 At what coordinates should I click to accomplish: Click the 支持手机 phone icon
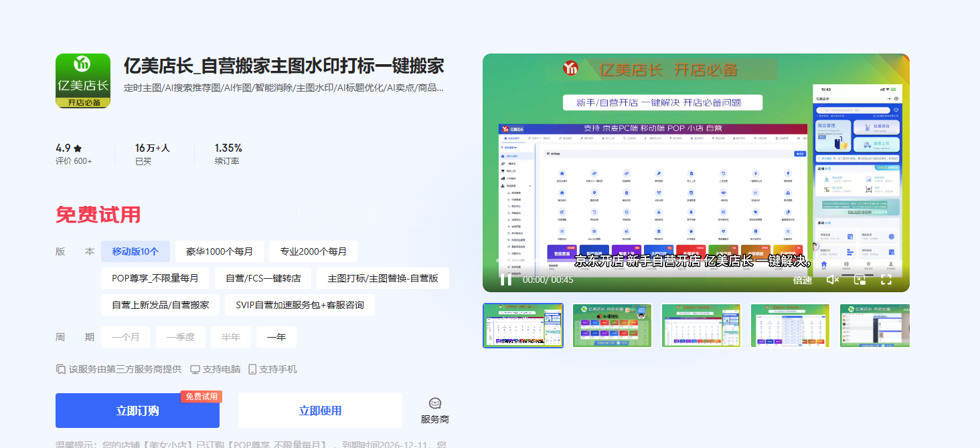[x=252, y=369]
